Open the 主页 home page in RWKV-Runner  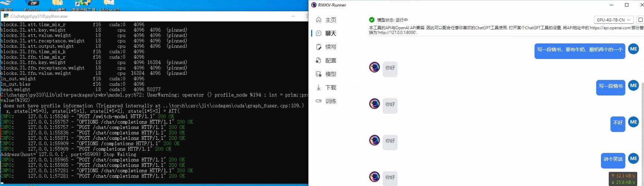point(326,20)
